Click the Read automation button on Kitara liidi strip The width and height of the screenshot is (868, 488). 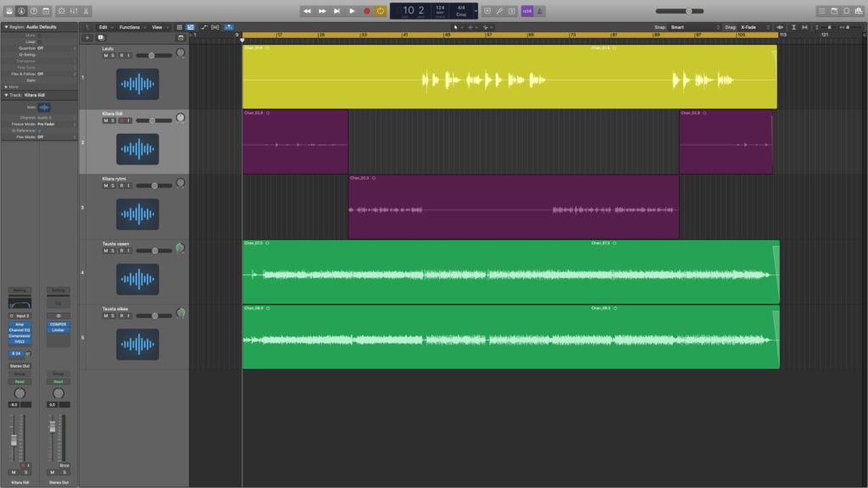point(19,382)
